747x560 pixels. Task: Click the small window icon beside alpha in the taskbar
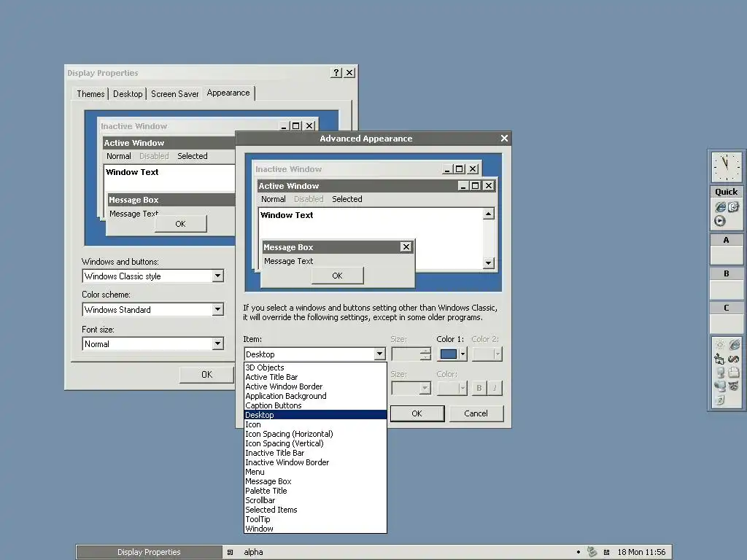point(230,553)
